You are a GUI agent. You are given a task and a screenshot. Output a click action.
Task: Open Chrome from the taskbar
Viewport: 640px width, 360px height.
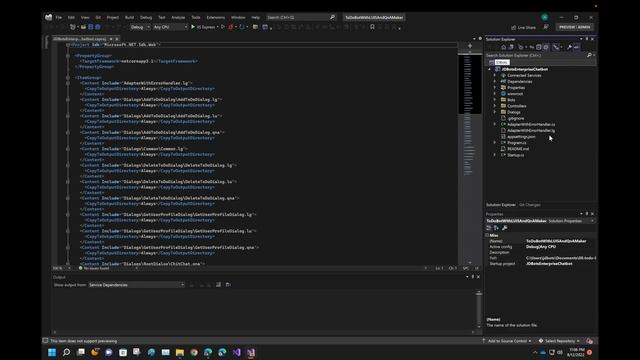(194, 352)
